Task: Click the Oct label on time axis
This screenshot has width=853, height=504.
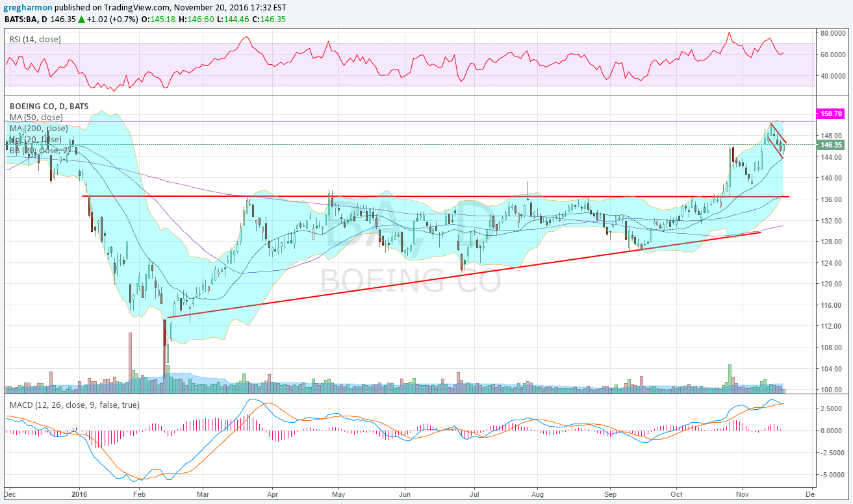Action: coord(677,493)
